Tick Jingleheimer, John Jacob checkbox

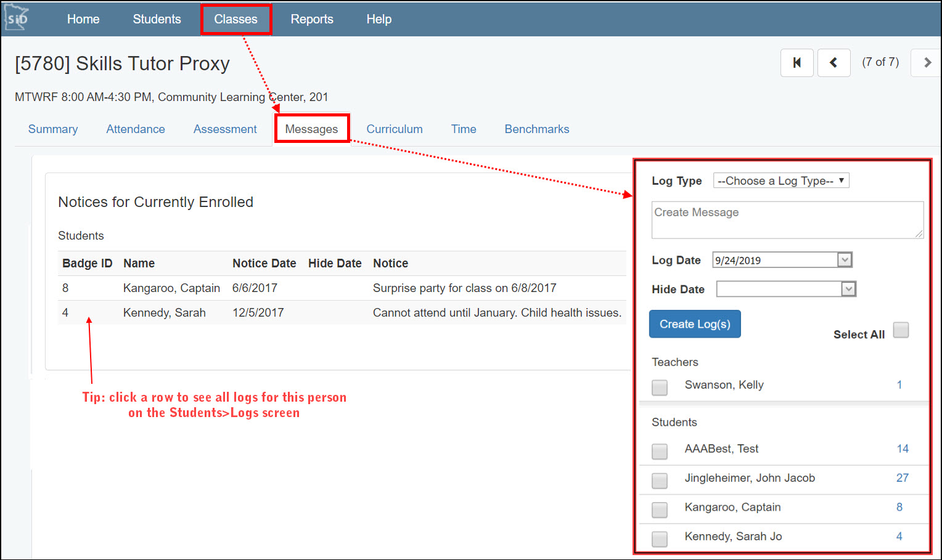tap(660, 480)
